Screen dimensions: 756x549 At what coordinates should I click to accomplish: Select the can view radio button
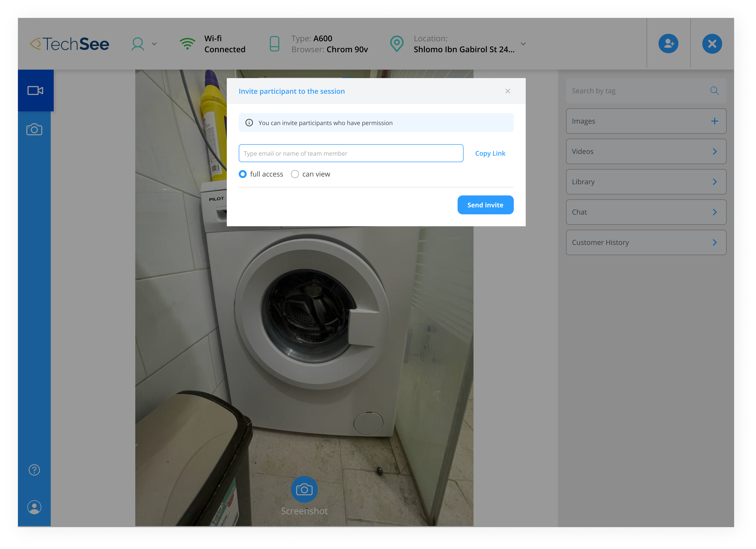pos(295,174)
